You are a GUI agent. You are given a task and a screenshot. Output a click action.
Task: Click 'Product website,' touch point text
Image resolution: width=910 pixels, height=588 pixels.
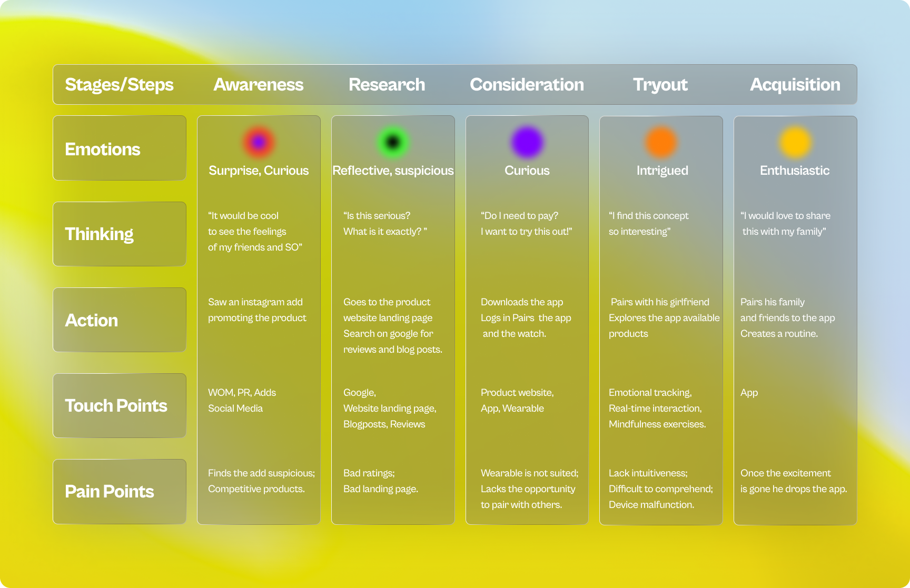(517, 393)
